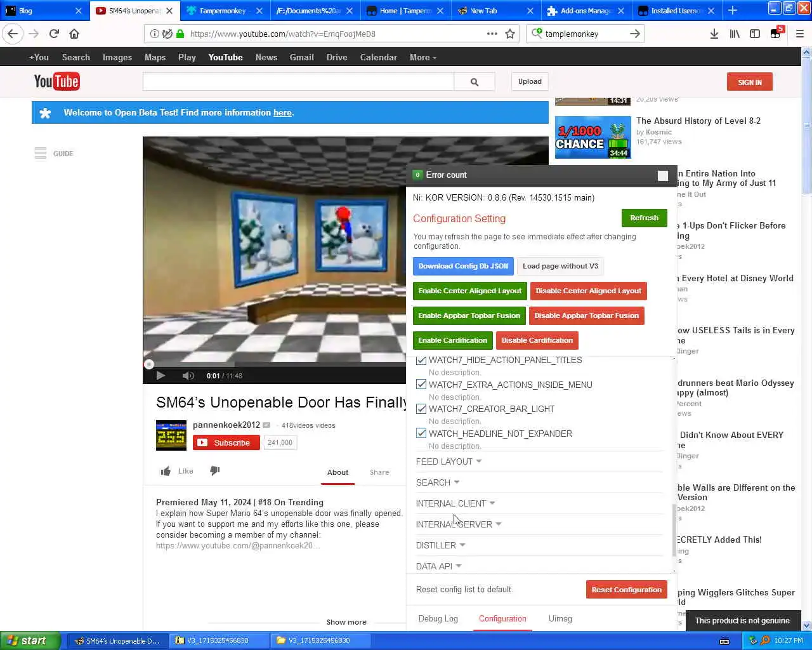
Task: Click the search go arrow in the tamplemonkey box
Action: (x=634, y=34)
